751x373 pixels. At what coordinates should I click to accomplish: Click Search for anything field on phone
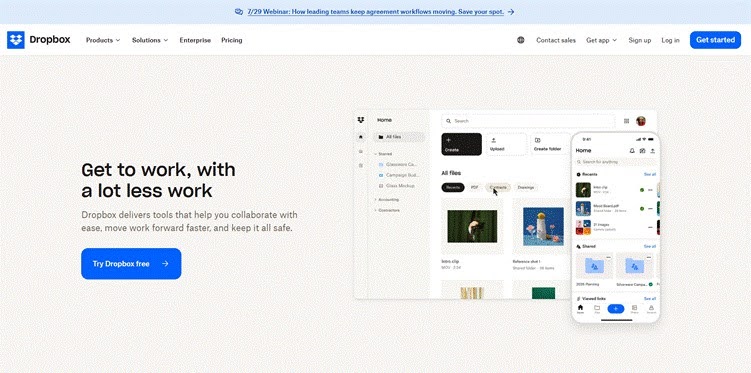coord(616,162)
